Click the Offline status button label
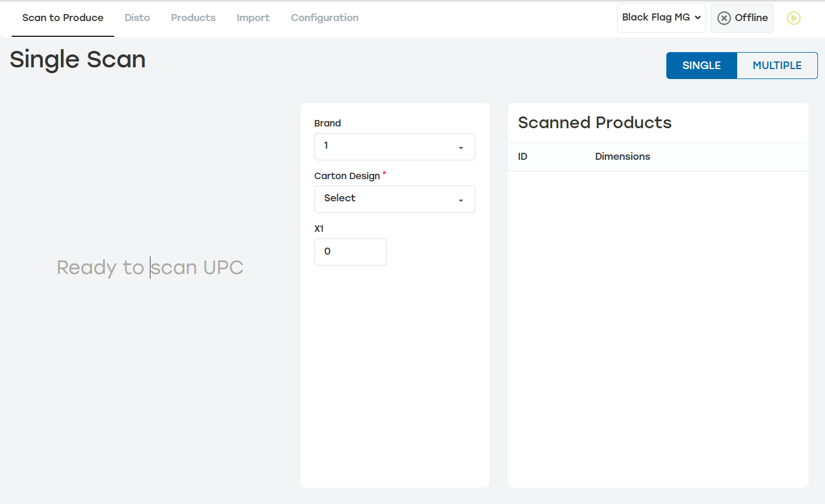 [x=751, y=18]
